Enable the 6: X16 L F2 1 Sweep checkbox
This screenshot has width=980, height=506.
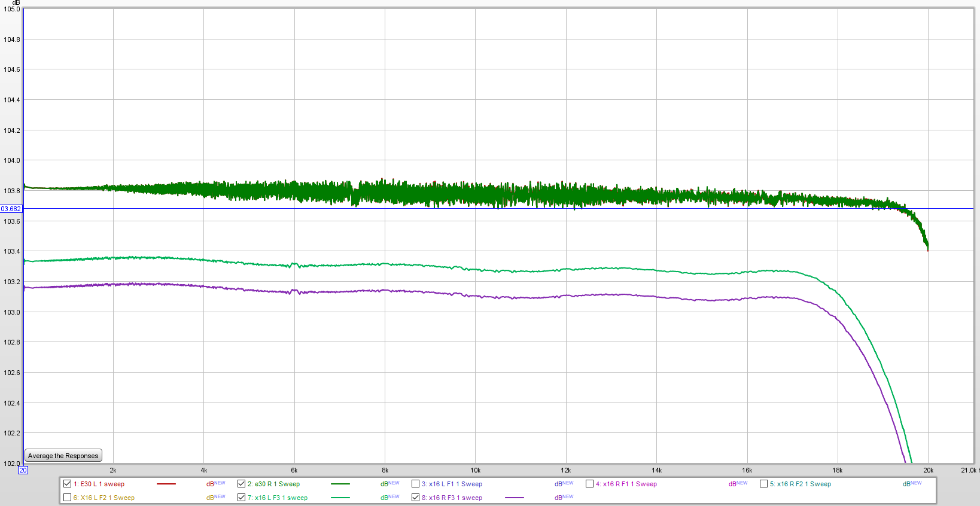(67, 498)
